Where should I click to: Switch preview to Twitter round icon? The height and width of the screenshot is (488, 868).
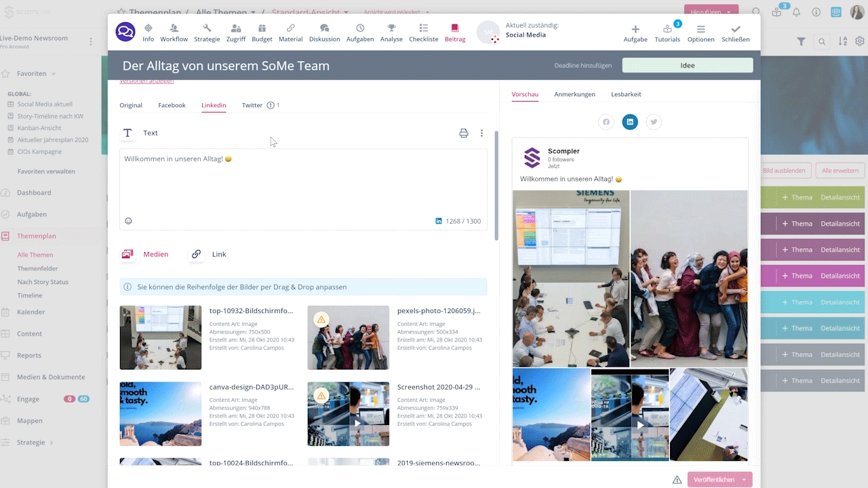[x=654, y=122]
